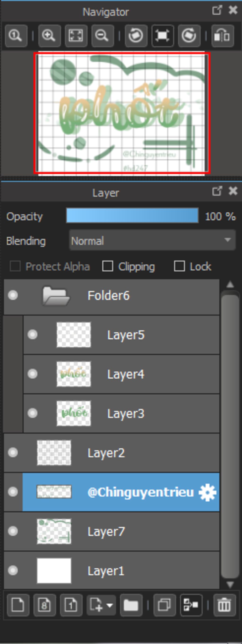Select Layer4 in the layer list
Screen dimensions: 242x644
[x=121, y=374]
